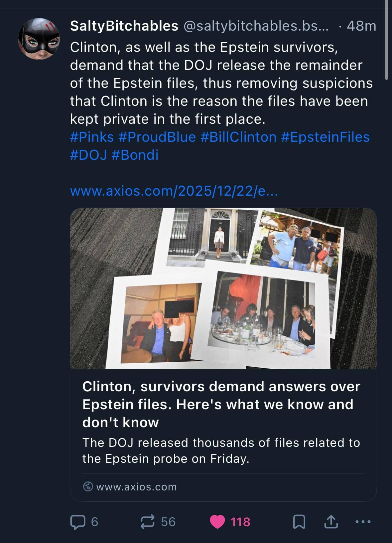The height and width of the screenshot is (543, 392).
Task: Tap the @saltybitchables handle
Action: tap(256, 26)
